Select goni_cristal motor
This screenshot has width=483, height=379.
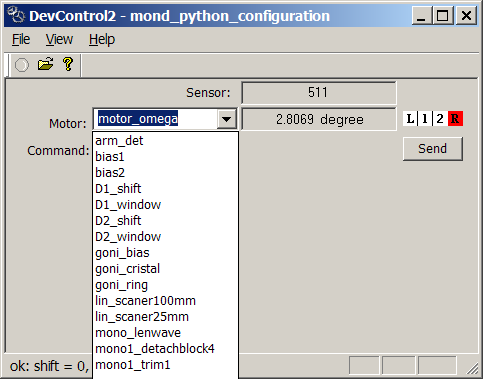(165, 269)
